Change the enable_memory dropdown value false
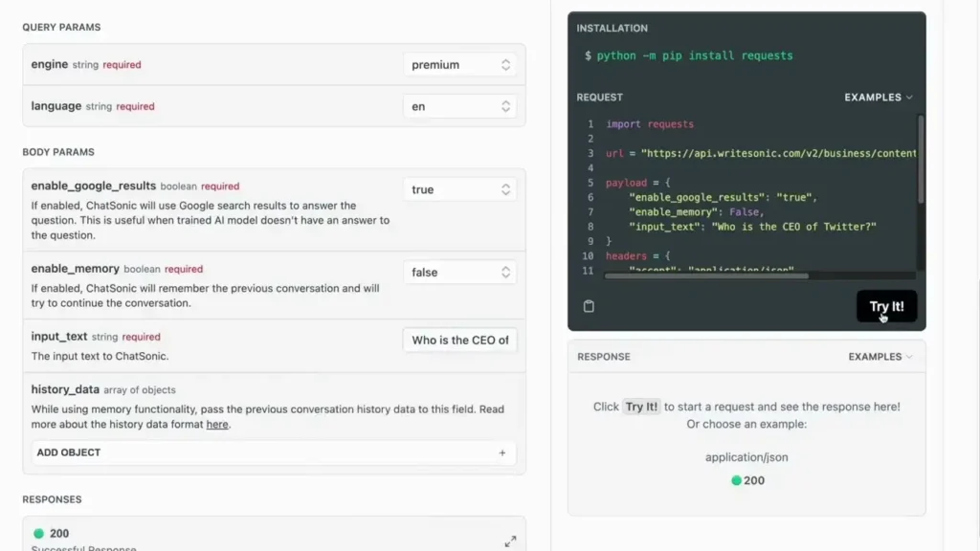Viewport: 980px width, 551px height. tap(459, 273)
